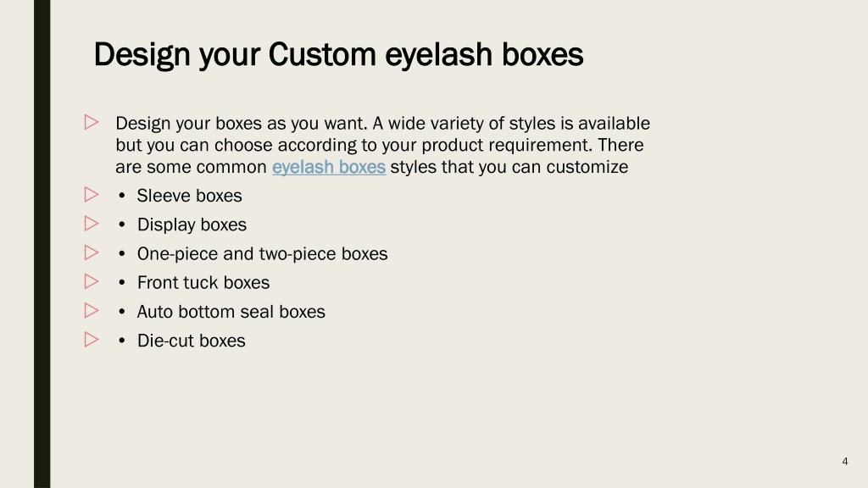Click the round dot before Sleeve boxes
Screen dimensions: 868x488
point(122,196)
